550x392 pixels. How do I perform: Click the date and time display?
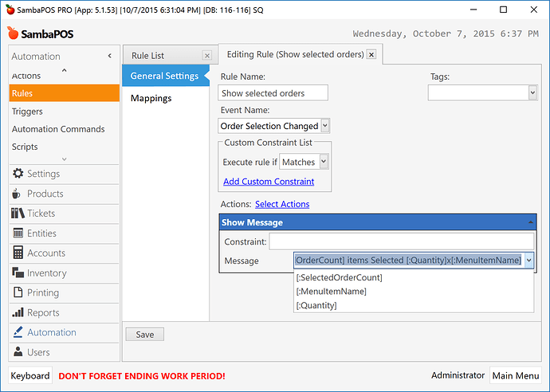446,33
